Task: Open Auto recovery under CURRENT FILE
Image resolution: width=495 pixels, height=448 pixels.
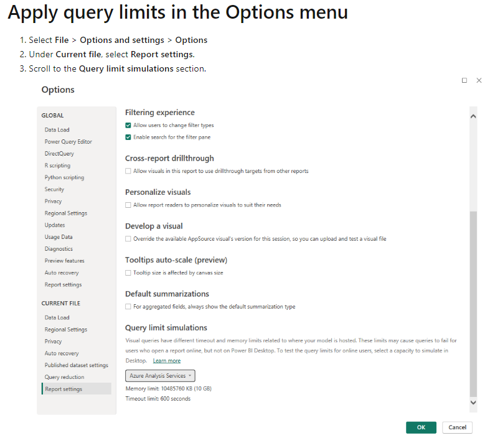Action: 62,353
